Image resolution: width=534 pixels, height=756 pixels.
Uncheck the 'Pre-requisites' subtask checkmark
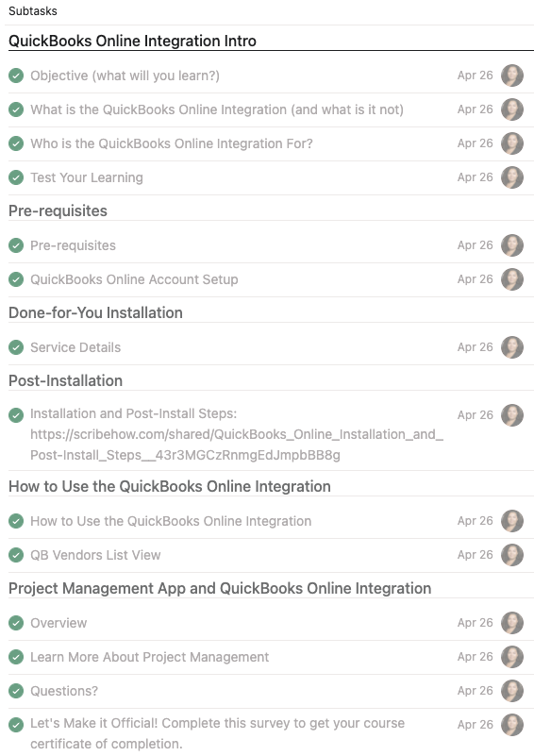click(x=16, y=245)
